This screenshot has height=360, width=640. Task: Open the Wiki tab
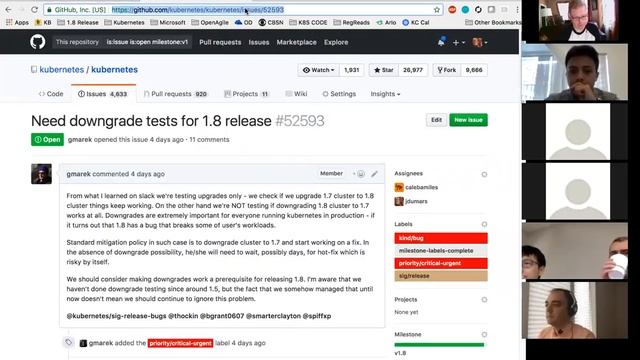[x=296, y=94]
